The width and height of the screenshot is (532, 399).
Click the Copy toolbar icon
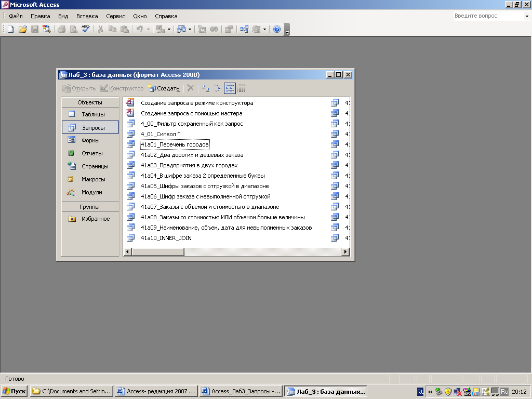[112, 29]
